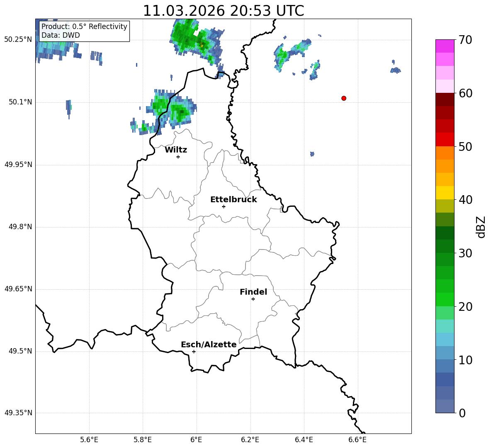Click the 49.95°N latitude label

coord(18,165)
